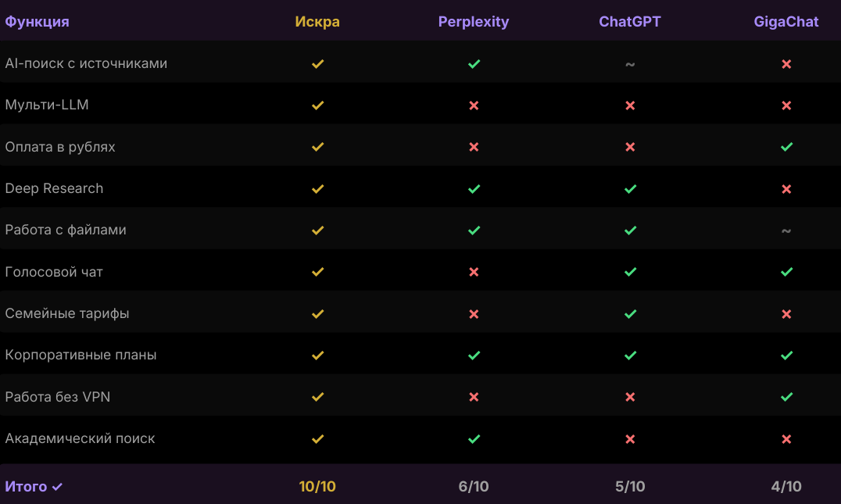Click Perplexity checkmark in Корпоративные планы row
Screen dimensions: 841x504
click(474, 355)
